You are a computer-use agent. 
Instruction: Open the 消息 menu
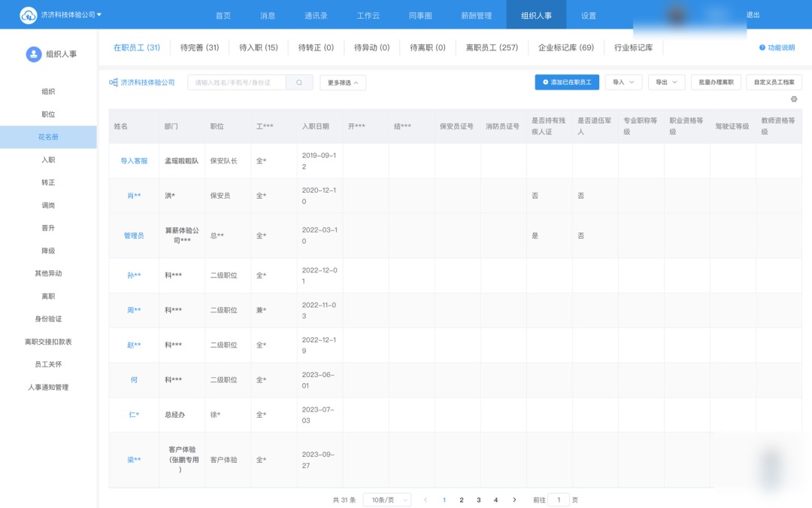tap(268, 16)
